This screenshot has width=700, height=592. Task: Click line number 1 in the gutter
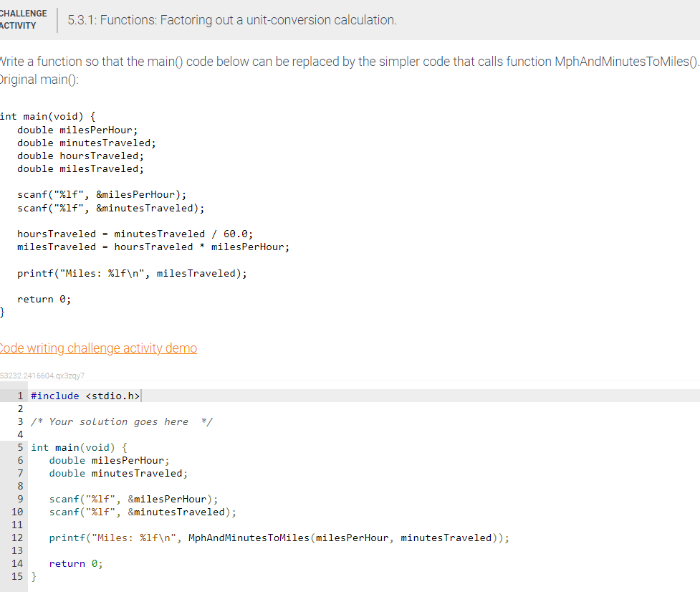tap(19, 395)
